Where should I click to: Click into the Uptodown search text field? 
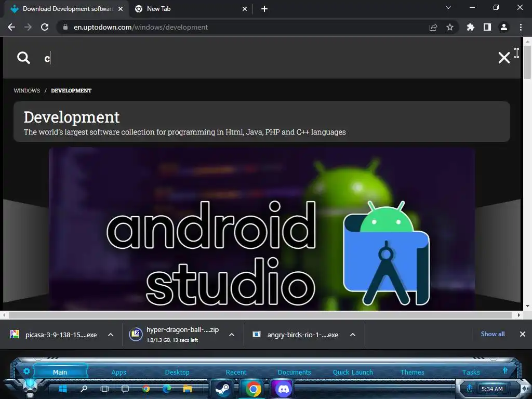pos(264,58)
